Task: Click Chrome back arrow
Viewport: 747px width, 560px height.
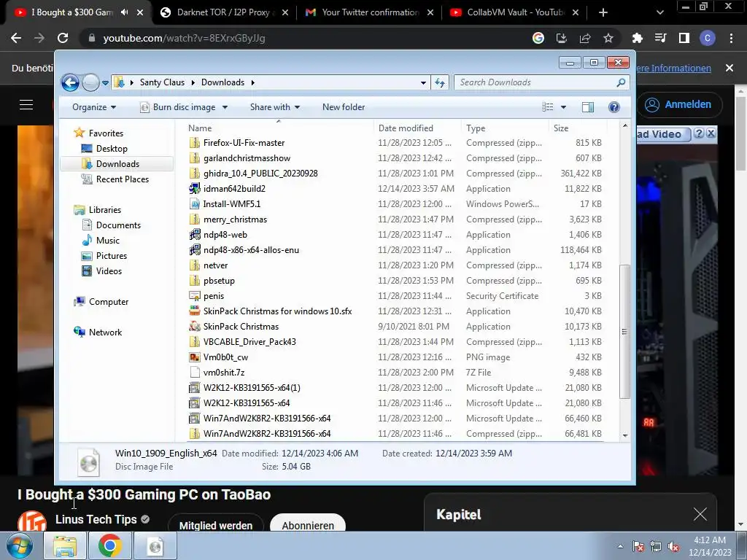Action: point(16,38)
